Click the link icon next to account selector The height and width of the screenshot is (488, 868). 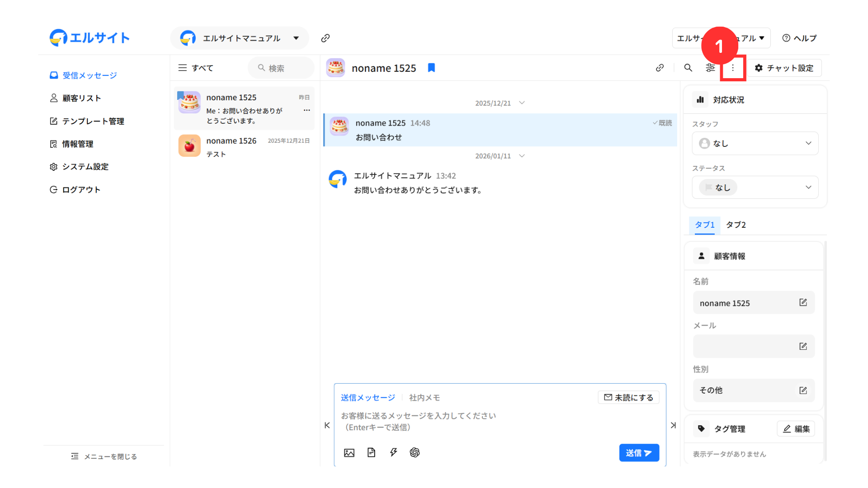click(325, 38)
